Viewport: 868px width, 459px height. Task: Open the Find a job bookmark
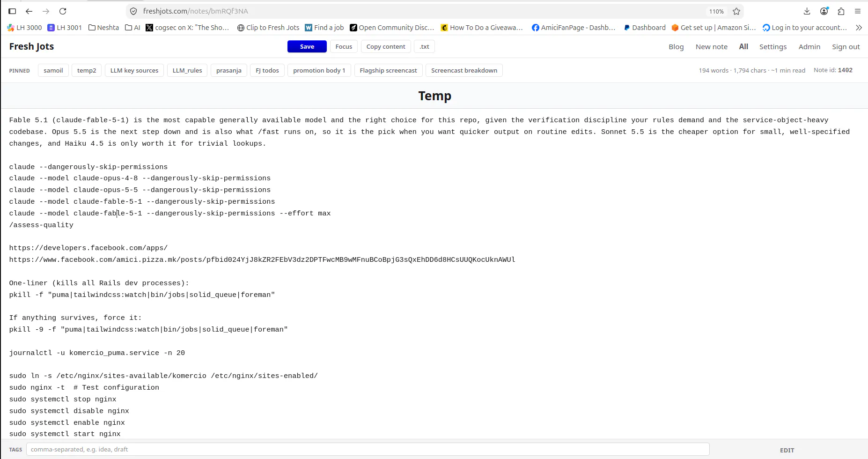coord(324,28)
